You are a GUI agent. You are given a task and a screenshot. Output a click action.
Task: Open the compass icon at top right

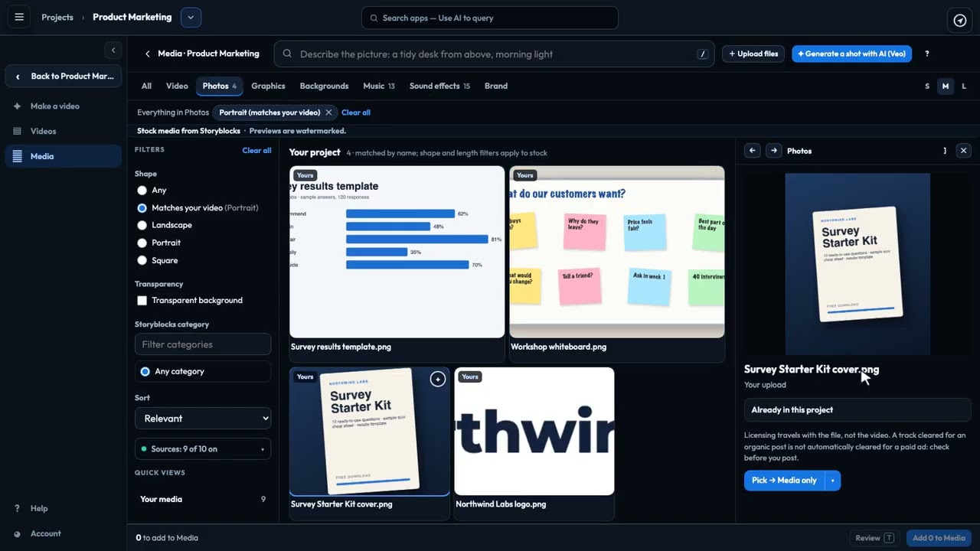(x=960, y=20)
